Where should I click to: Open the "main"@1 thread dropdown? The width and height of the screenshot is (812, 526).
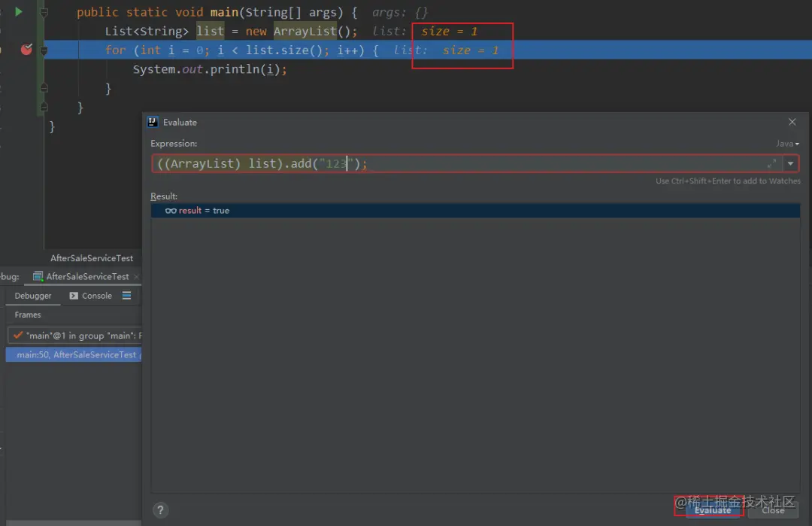(74, 336)
